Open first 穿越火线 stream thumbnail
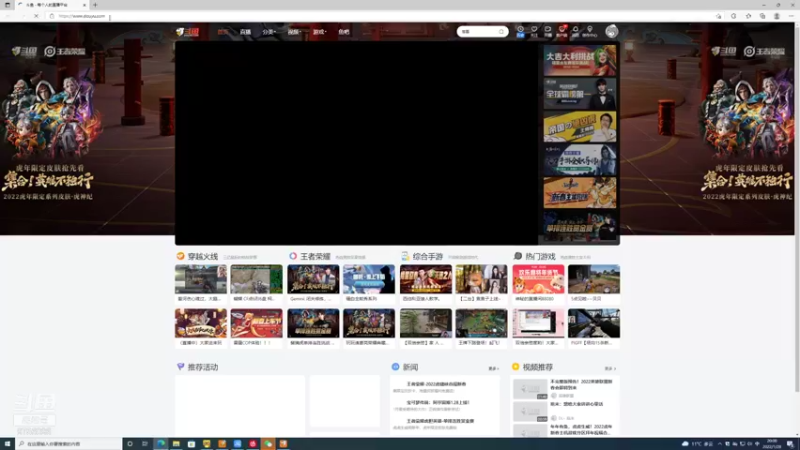The width and height of the screenshot is (800, 450). [201, 279]
